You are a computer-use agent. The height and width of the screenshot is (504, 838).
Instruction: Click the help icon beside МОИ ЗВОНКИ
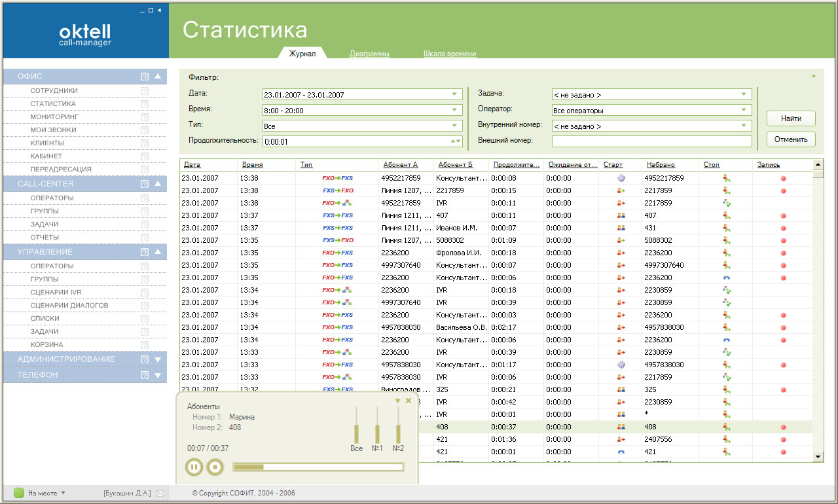click(145, 130)
